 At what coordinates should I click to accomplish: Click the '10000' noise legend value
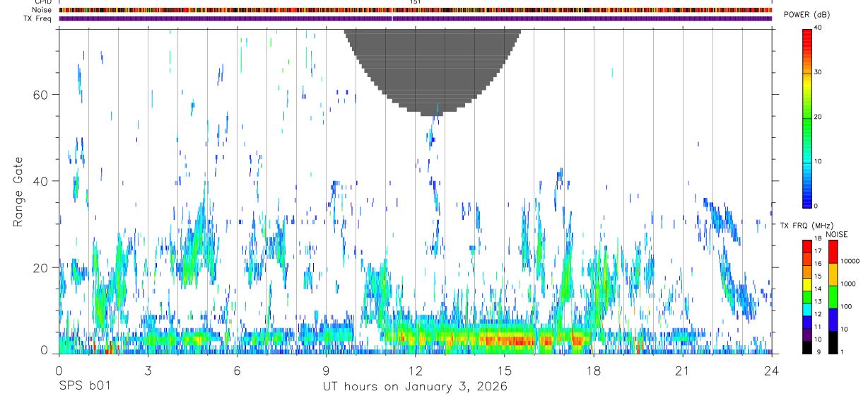[x=849, y=262]
